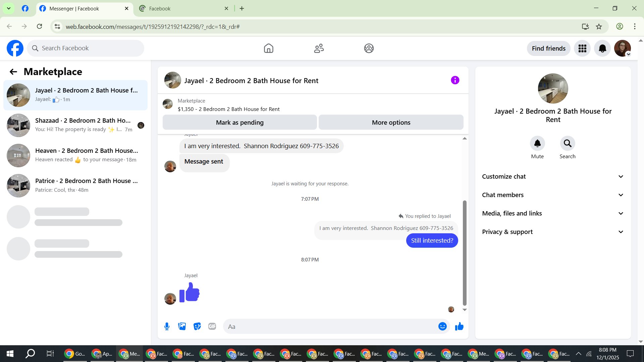Open the pinned Facebook tab
The height and width of the screenshot is (362, 644).
coord(25,9)
